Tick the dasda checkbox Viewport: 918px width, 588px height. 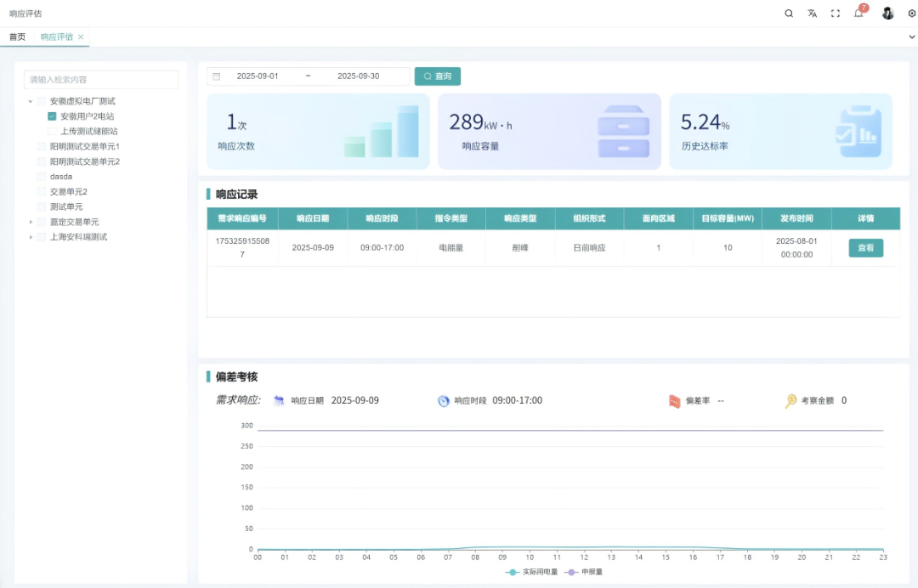tap(41, 177)
